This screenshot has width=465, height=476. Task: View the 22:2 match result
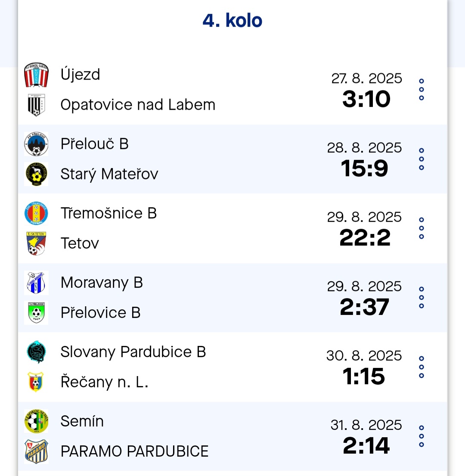click(x=365, y=238)
